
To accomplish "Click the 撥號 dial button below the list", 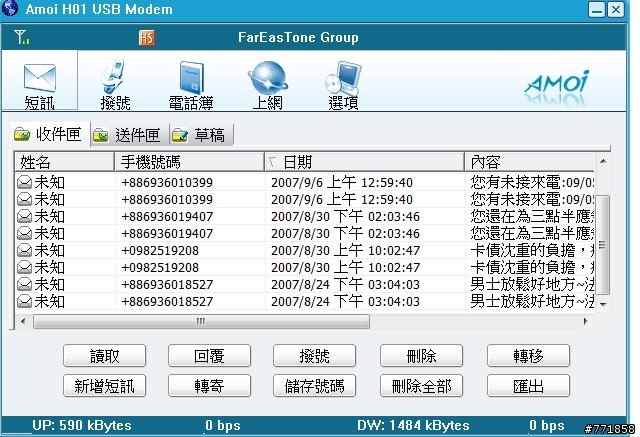I will pyautogui.click(x=314, y=356).
